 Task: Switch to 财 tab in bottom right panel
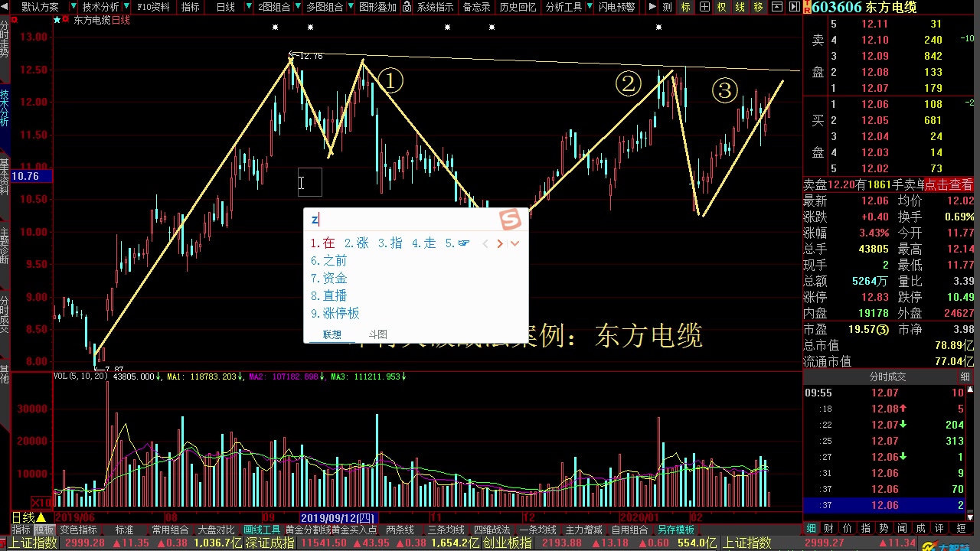click(829, 529)
